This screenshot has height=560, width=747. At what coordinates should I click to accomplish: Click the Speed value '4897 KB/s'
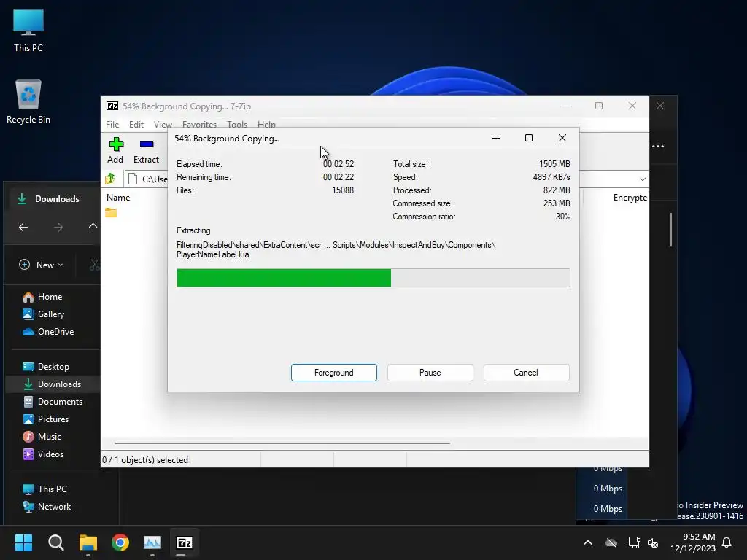pos(551,177)
